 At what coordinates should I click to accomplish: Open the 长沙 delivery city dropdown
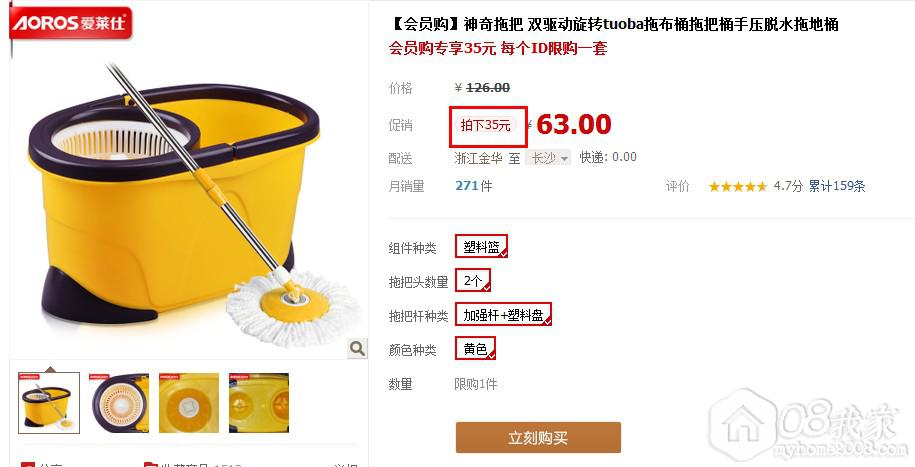coord(548,158)
